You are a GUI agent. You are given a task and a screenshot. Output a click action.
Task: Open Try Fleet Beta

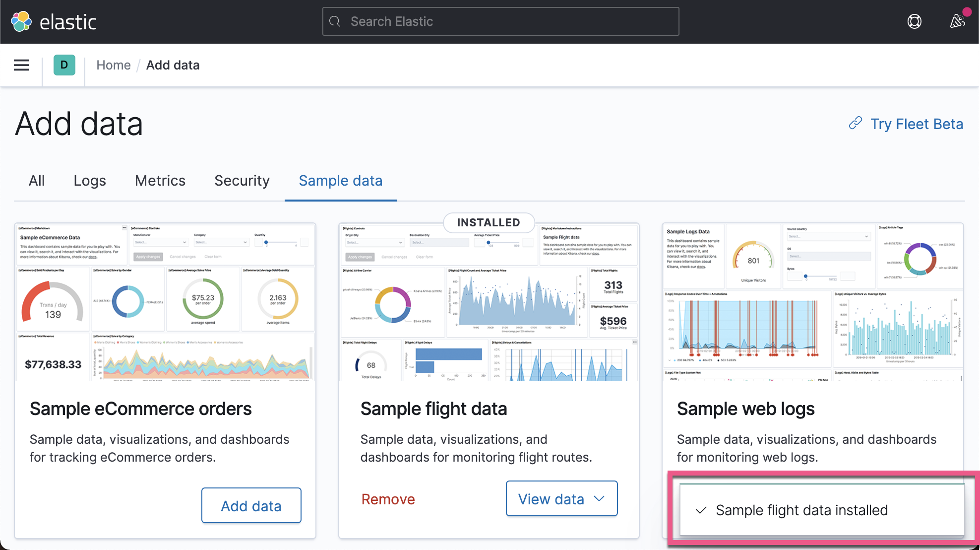[917, 124]
